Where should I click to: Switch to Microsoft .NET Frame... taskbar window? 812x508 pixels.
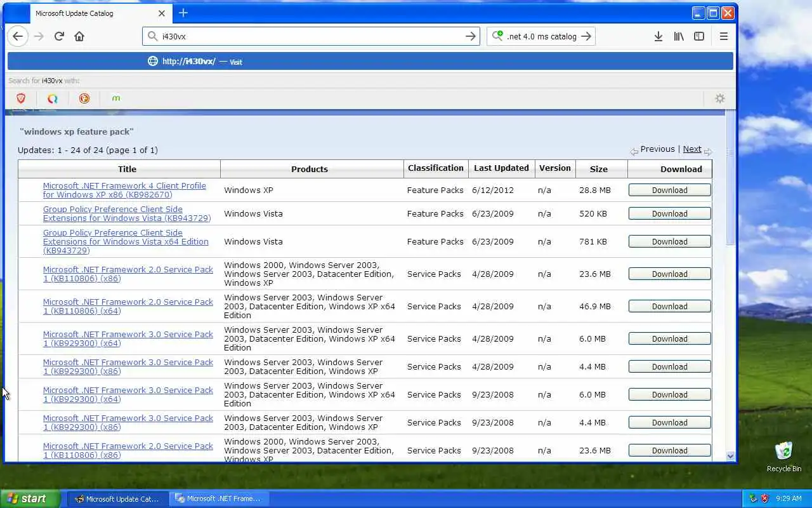coord(219,498)
